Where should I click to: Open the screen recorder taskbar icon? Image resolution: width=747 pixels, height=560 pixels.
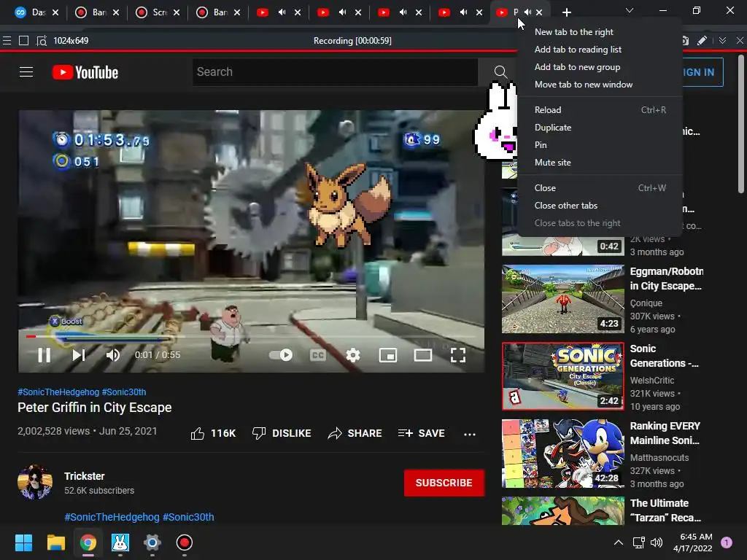[x=185, y=542]
